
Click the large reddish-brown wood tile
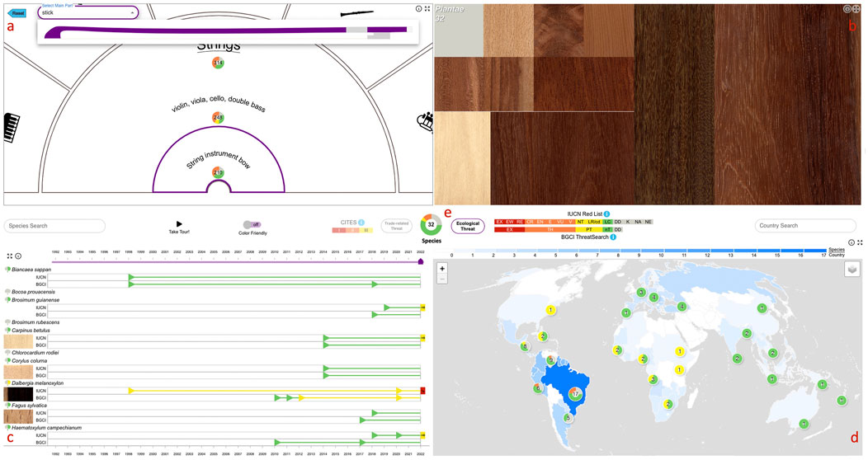pyautogui.click(x=788, y=105)
